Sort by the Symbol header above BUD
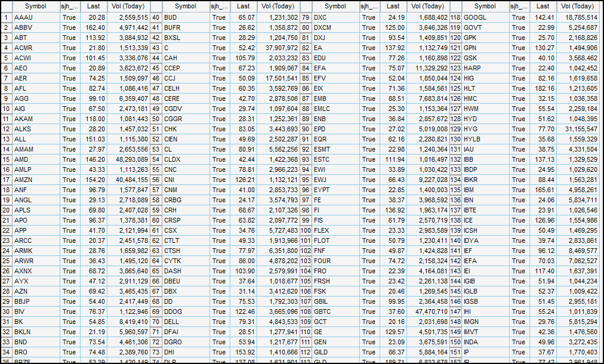 (186, 6)
